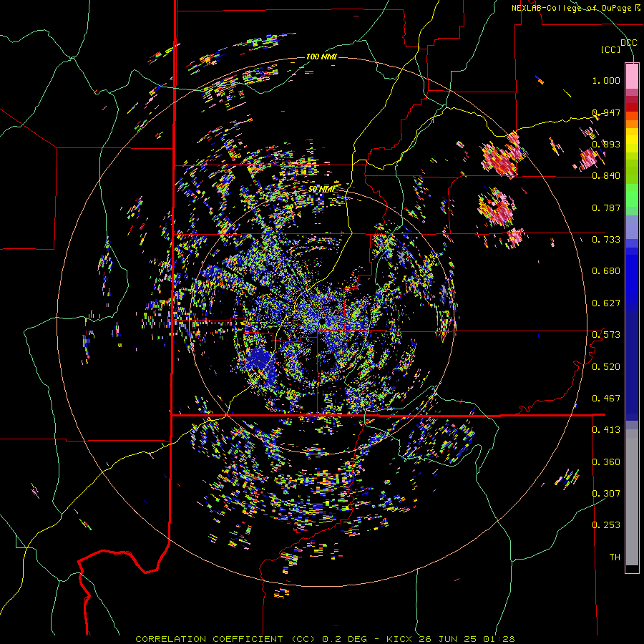Viewport: 644px width, 644px height.
Task: Click the [CC] unit label above the color bar
Action: point(610,49)
